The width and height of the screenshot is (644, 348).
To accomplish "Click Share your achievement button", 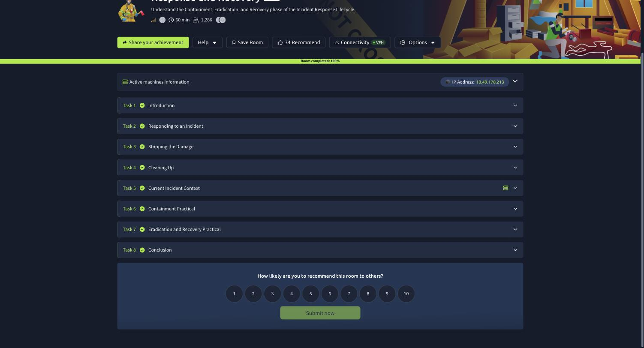I will 153,42.
